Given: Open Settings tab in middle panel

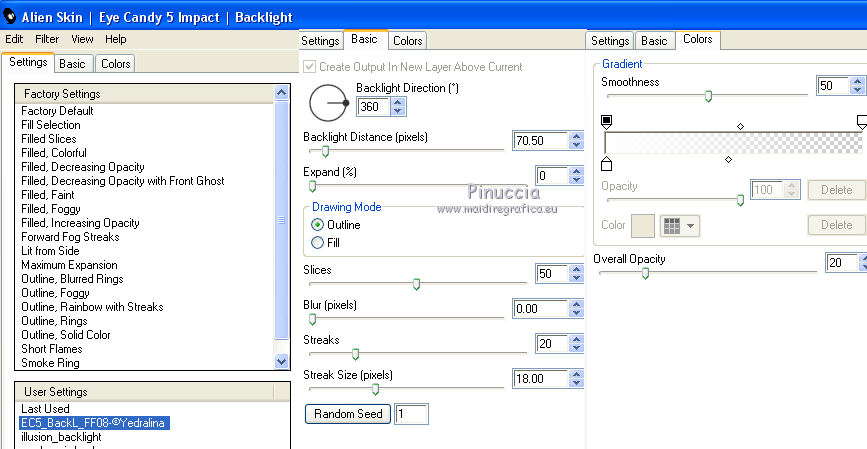Looking at the screenshot, I should point(320,41).
